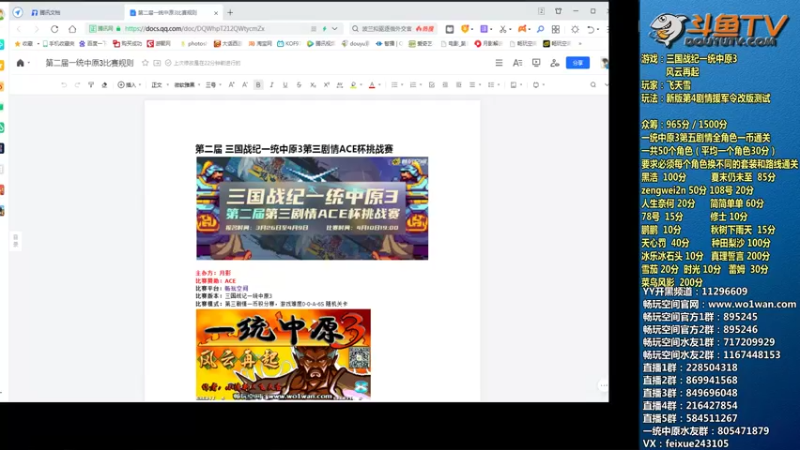Toggle strikethrough formatting button
800x450 pixels.
299,85
